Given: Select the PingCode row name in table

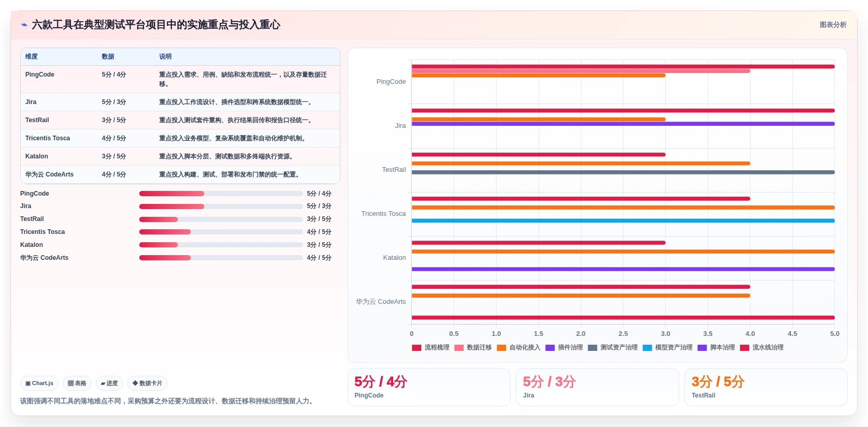Looking at the screenshot, I should 40,75.
